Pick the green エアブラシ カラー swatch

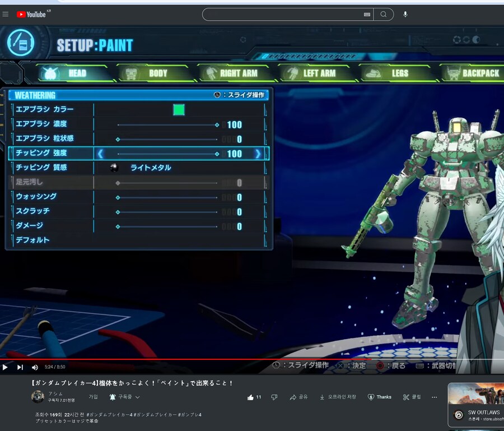coord(179,110)
